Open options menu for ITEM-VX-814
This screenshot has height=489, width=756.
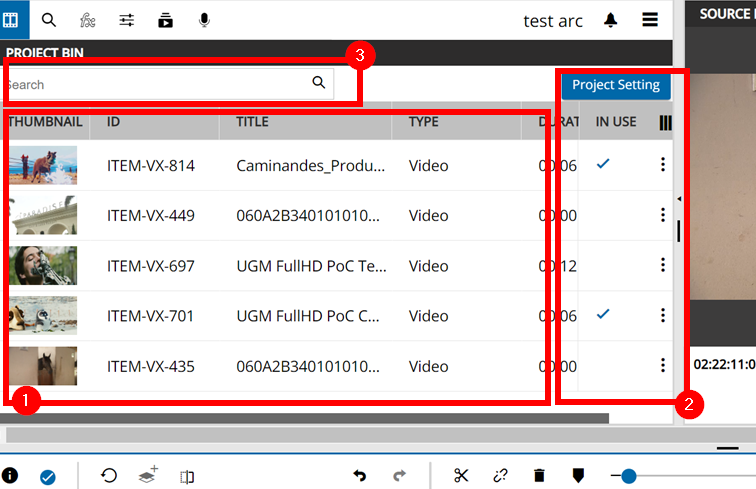(x=662, y=165)
